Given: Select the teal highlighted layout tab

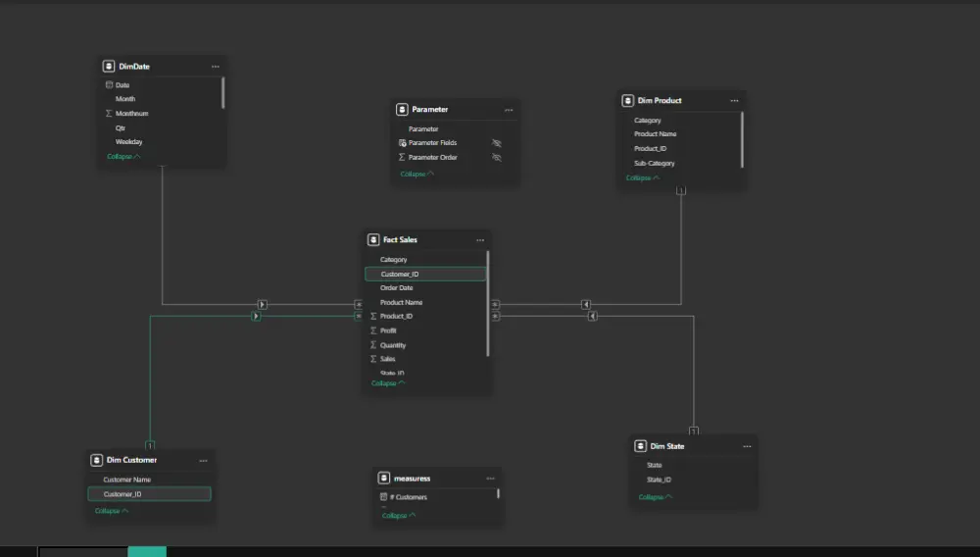Looking at the screenshot, I should pyautogui.click(x=147, y=551).
